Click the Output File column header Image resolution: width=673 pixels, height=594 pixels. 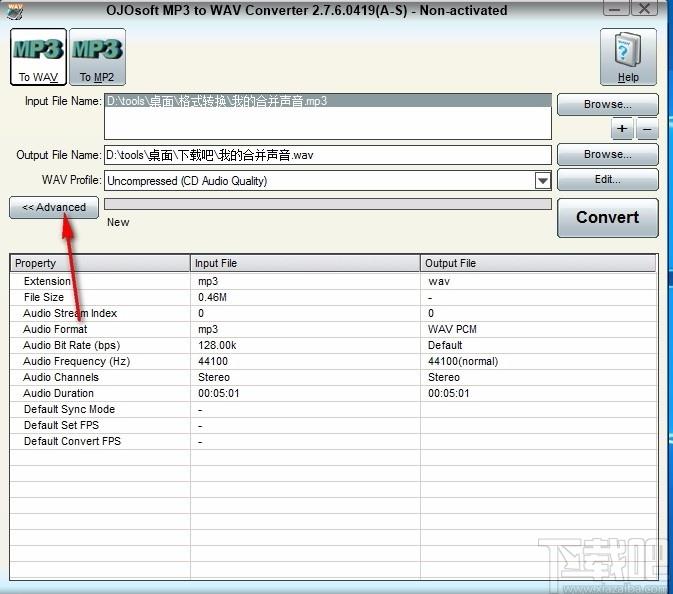click(x=538, y=263)
